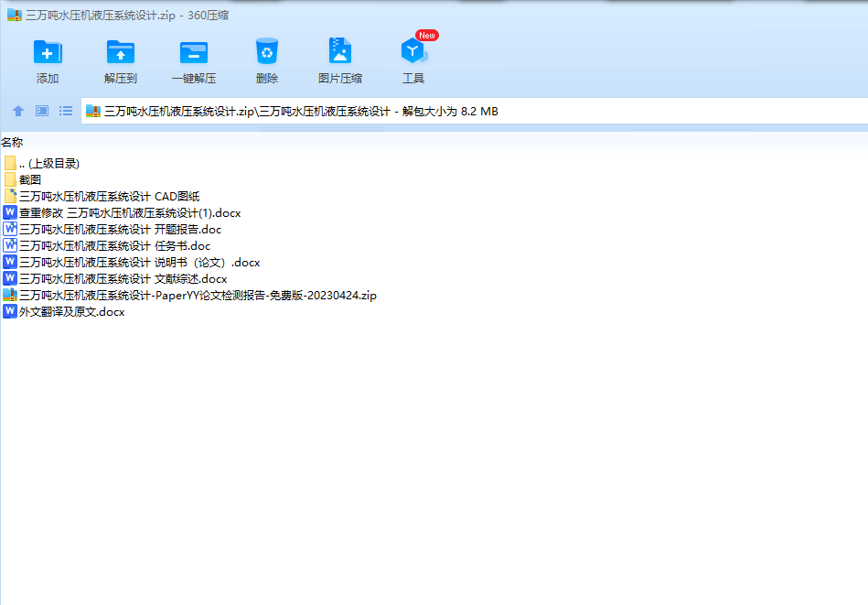Viewport: 868px width, 605px height.
Task: Select the row .. (上级目录)
Action: pos(49,164)
